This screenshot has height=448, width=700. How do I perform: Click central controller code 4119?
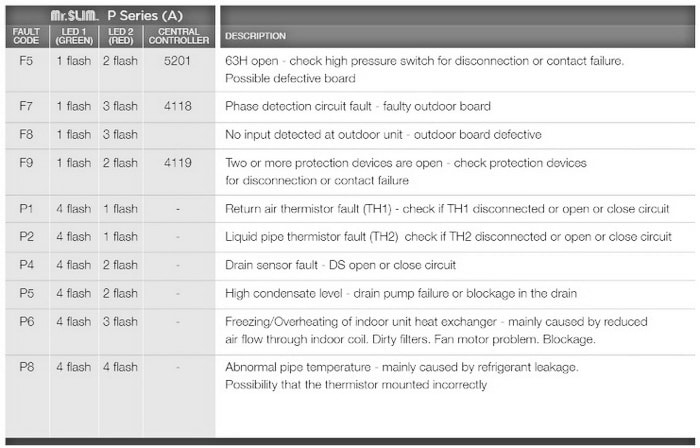(x=177, y=163)
